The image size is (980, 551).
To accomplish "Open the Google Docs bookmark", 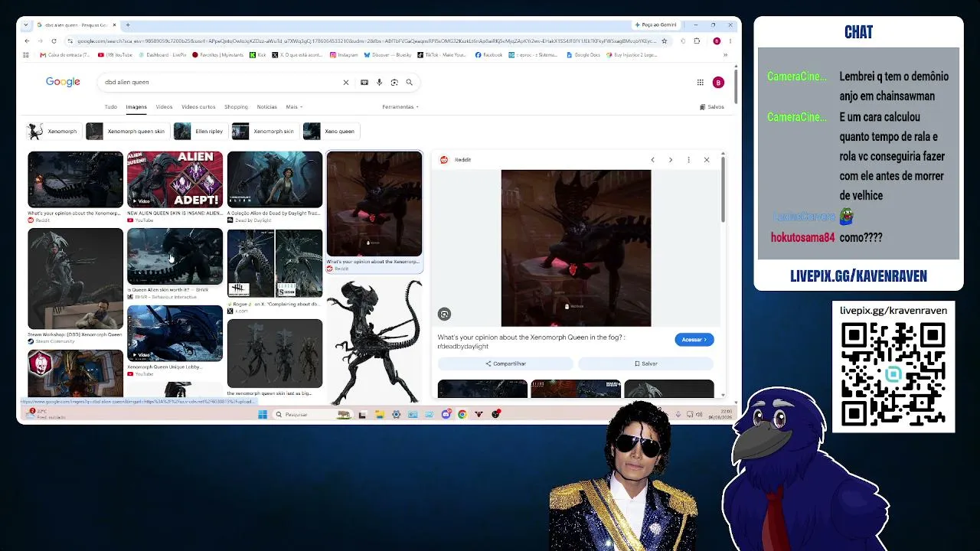I will pyautogui.click(x=583, y=55).
